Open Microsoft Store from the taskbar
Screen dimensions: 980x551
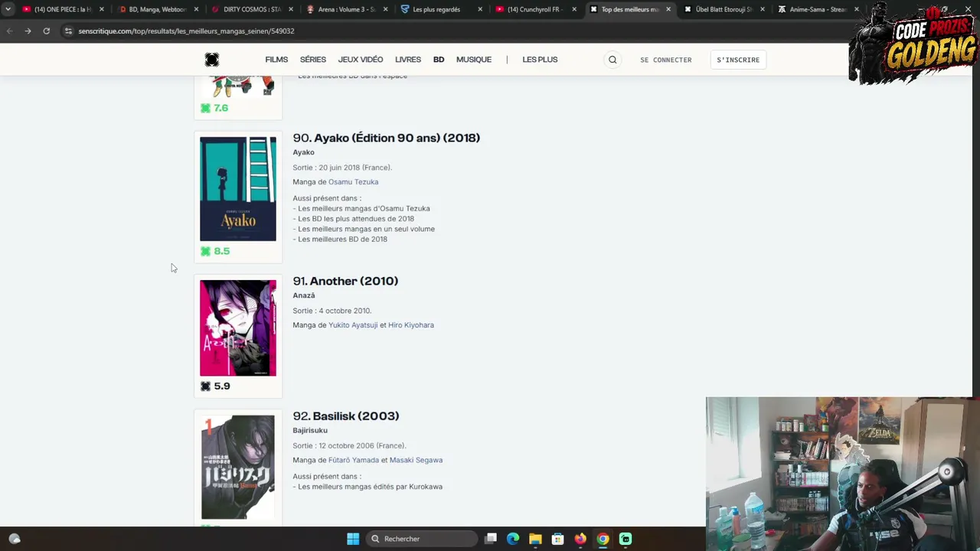pyautogui.click(x=557, y=539)
